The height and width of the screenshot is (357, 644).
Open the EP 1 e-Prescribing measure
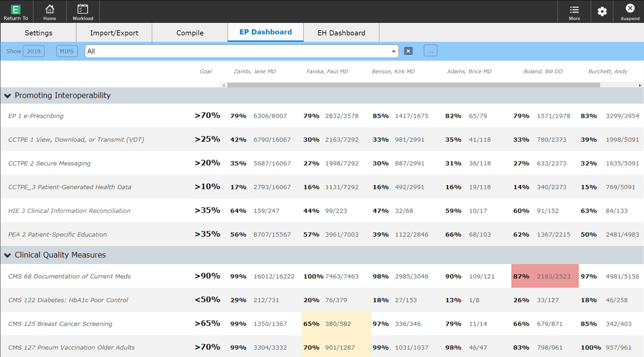36,116
